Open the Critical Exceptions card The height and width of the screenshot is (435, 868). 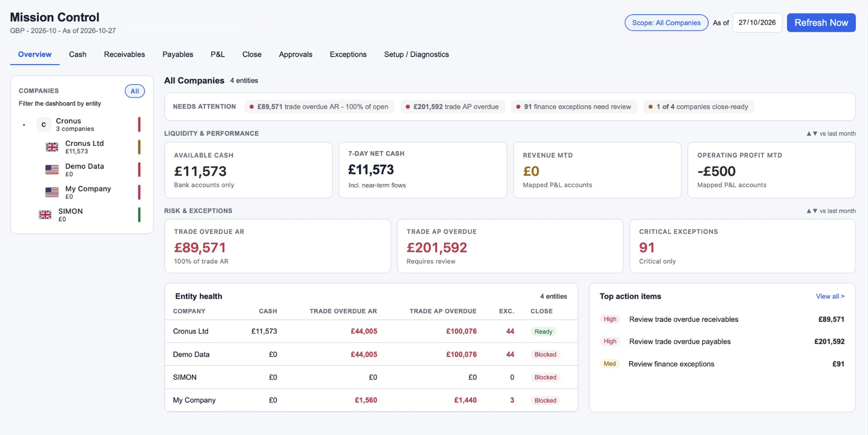[742, 246]
